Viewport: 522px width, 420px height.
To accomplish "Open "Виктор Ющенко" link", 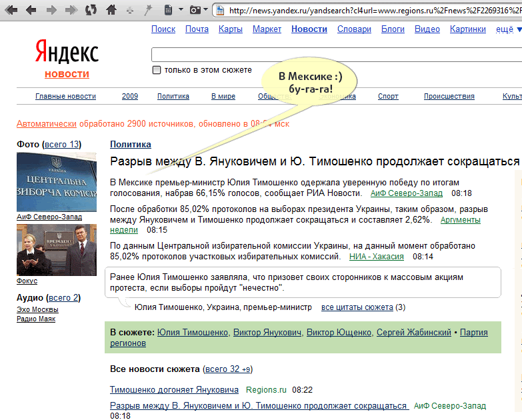I will tap(339, 333).
